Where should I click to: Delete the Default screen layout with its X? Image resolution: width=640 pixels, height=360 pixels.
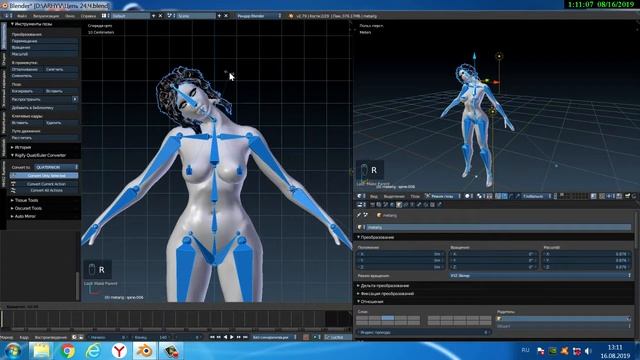tap(160, 16)
